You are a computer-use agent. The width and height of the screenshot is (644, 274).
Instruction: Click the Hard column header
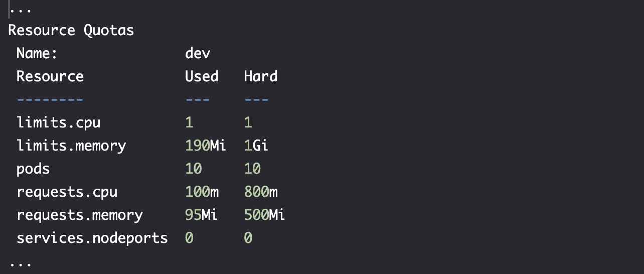coord(261,76)
